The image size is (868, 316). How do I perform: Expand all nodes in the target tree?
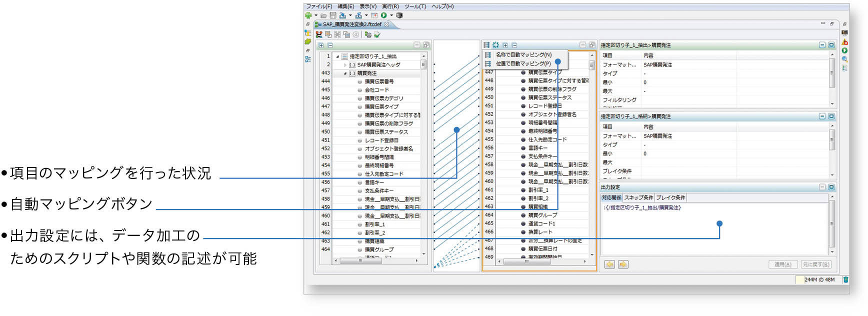pos(505,45)
